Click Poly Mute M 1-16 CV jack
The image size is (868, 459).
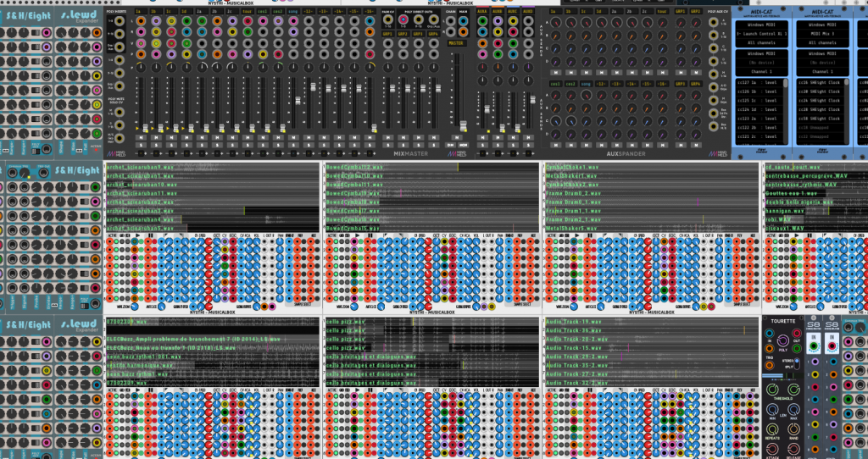119,112
